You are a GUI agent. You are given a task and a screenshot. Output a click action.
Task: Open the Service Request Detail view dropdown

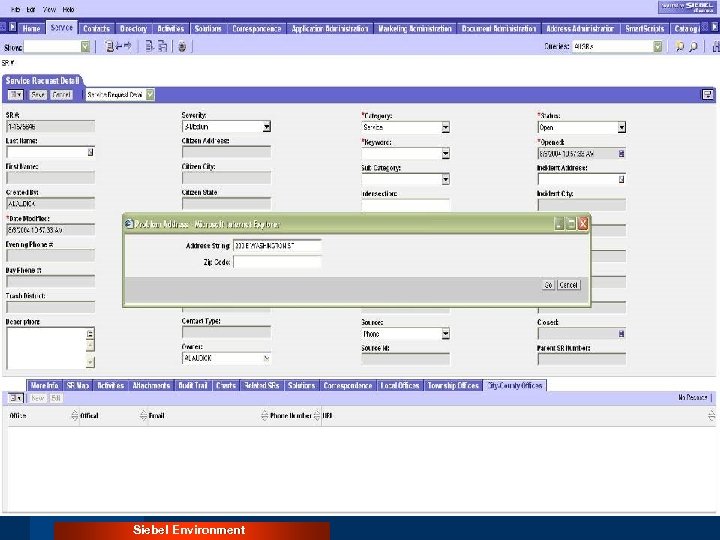(150, 95)
